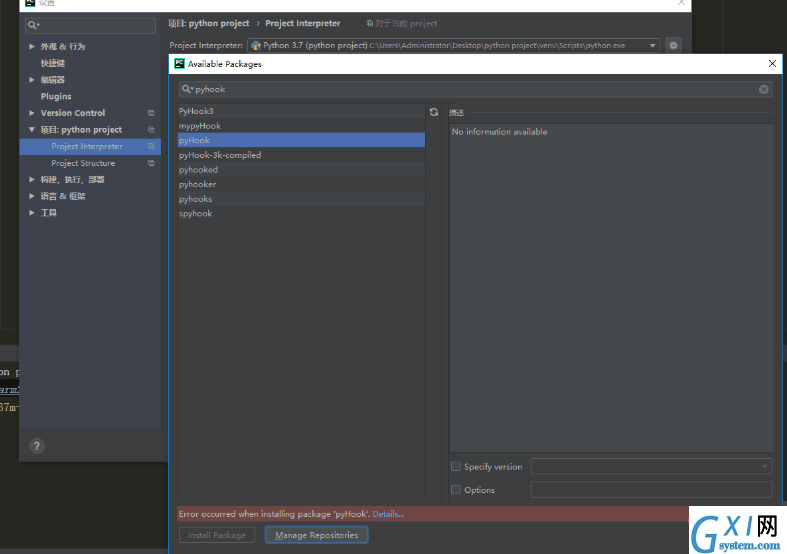This screenshot has width=787, height=554.
Task: Open the Plugins settings page
Action: [x=56, y=96]
